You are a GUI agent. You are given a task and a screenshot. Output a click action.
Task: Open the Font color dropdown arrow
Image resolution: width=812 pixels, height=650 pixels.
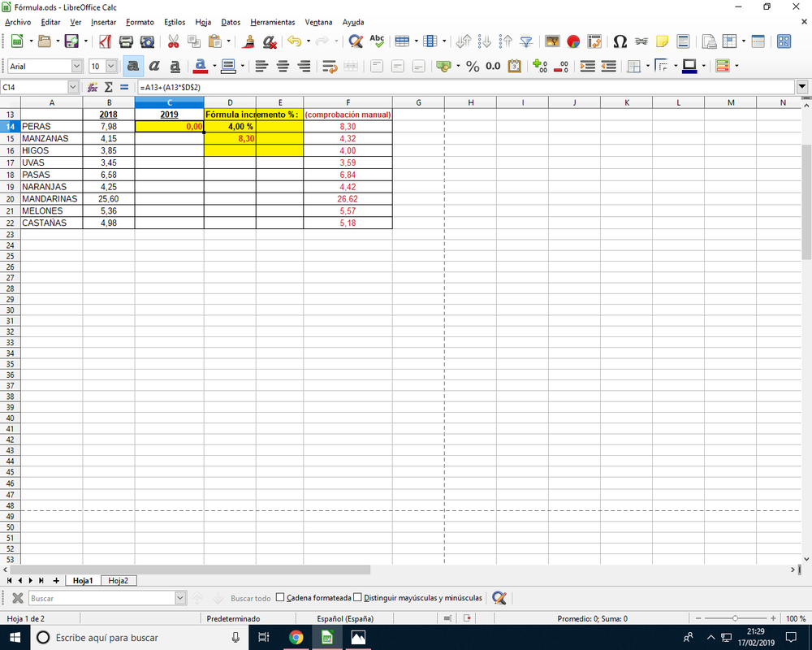tap(214, 66)
